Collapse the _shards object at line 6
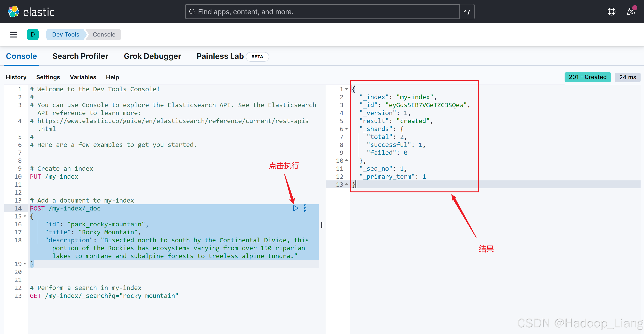This screenshot has width=644, height=334. point(346,129)
